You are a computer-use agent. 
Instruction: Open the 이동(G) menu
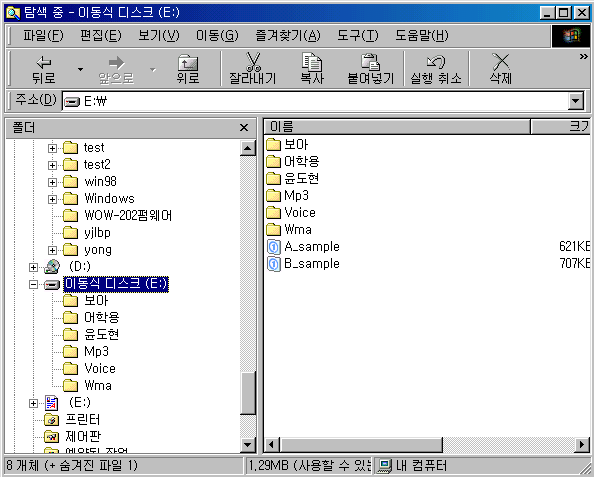[x=217, y=36]
